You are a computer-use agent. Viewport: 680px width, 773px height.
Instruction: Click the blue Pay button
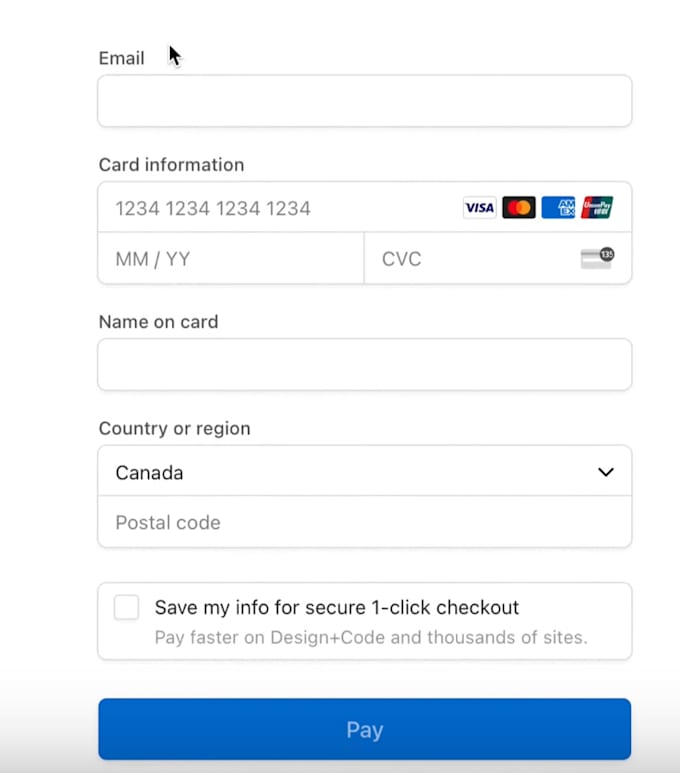coord(364,729)
